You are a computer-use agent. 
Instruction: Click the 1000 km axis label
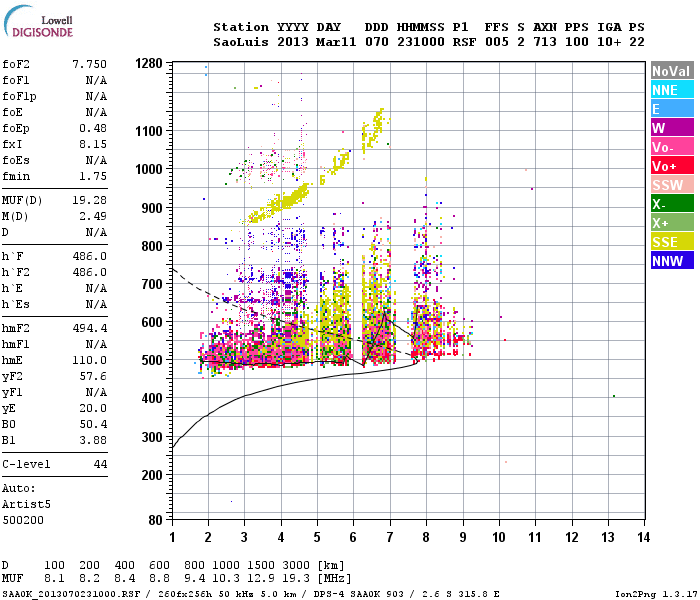[149, 169]
